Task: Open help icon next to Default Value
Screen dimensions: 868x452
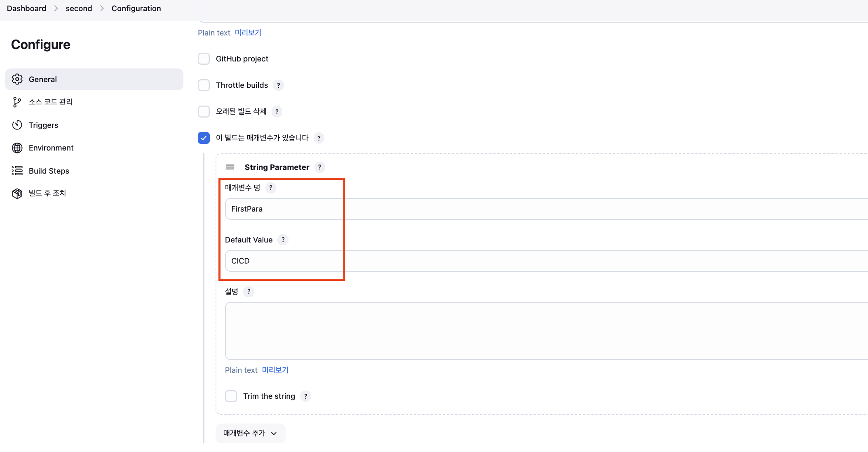Action: (283, 240)
